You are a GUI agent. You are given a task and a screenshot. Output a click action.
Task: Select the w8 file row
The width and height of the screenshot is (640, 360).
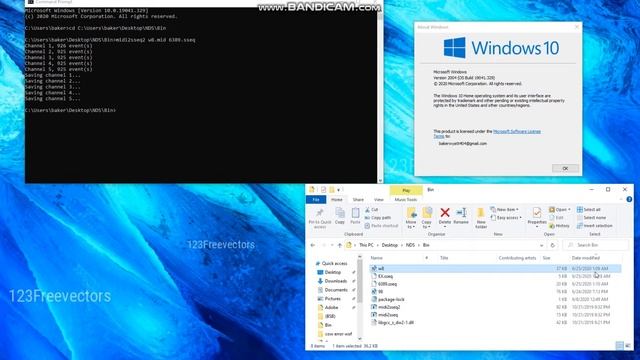495,269
